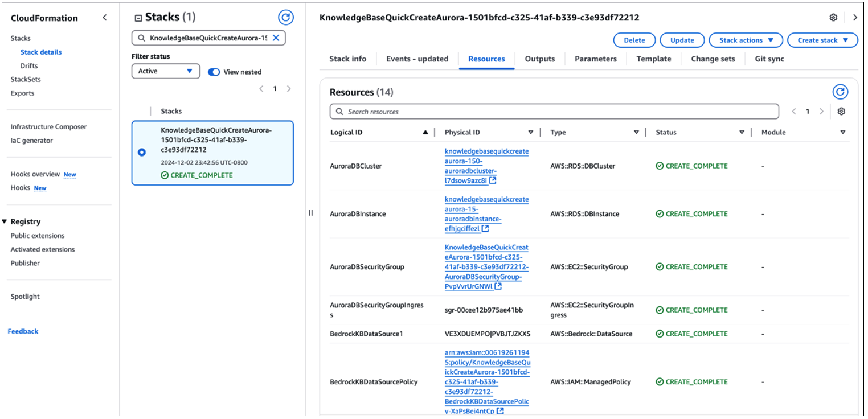Open BedrockKBDataSourcePolicy external link icon
Screen dimensions: 868x419
tap(499, 411)
